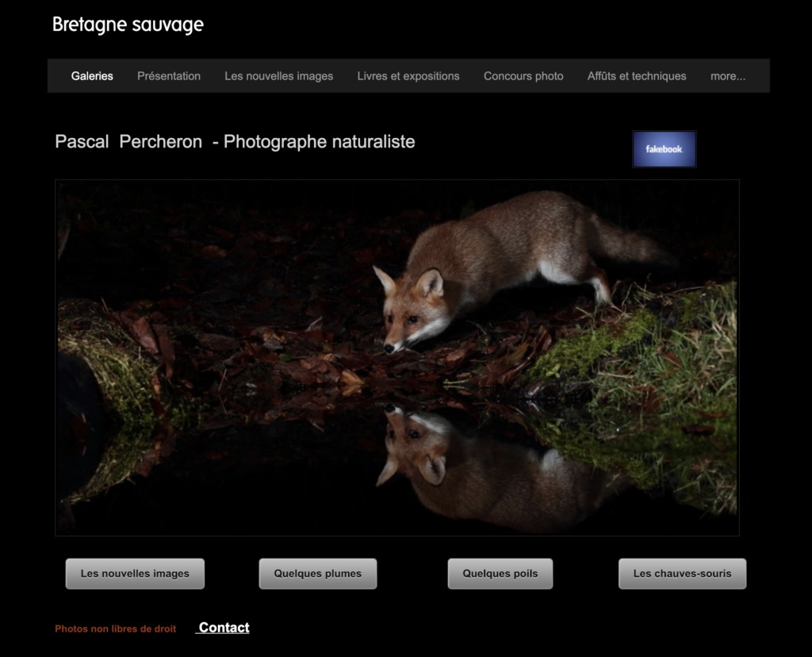Open the Quelques poils gallery button

(x=500, y=574)
